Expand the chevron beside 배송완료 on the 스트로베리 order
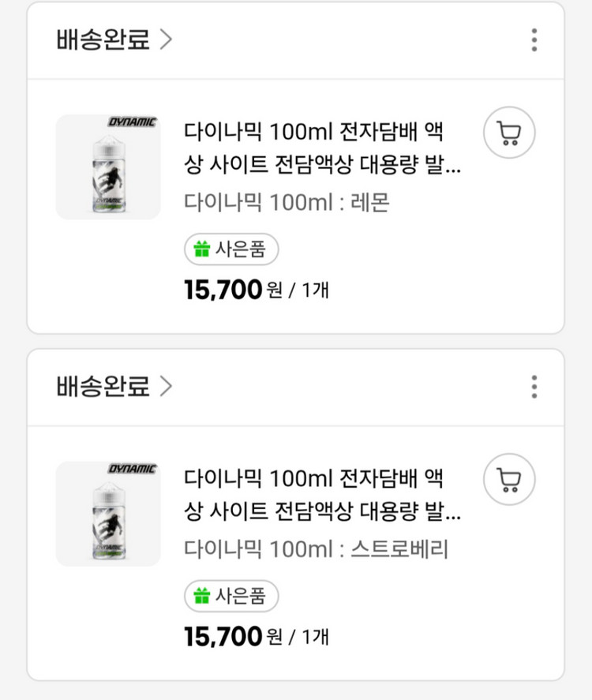Screen dimensions: 592x700 tap(165, 387)
